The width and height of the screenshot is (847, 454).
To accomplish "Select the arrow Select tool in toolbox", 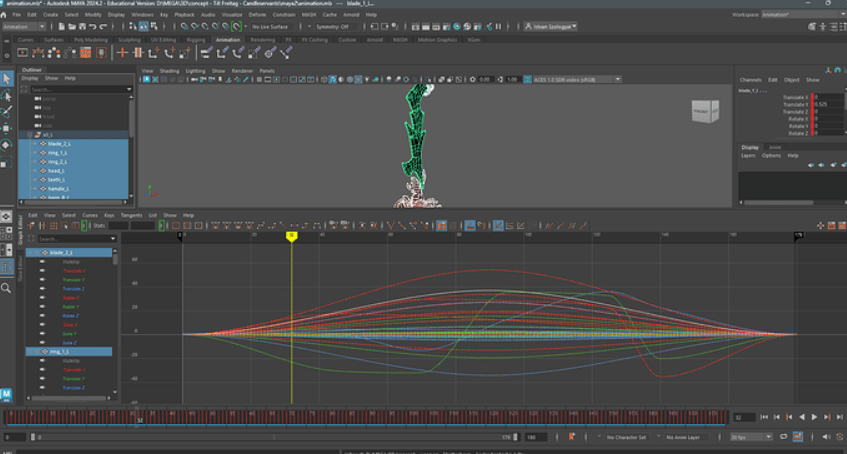I will [6, 79].
